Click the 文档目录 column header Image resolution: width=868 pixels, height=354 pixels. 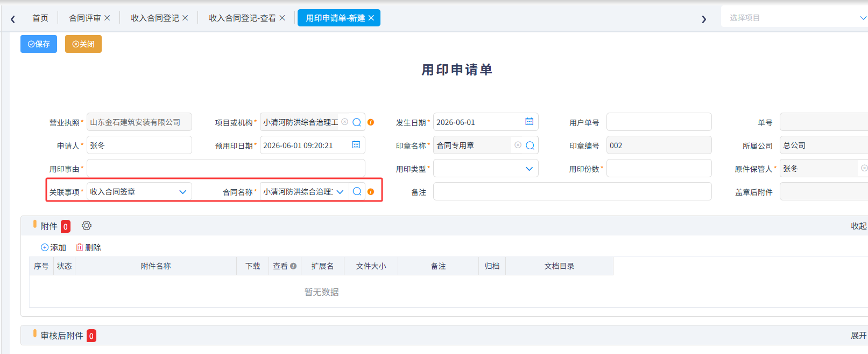point(560,266)
